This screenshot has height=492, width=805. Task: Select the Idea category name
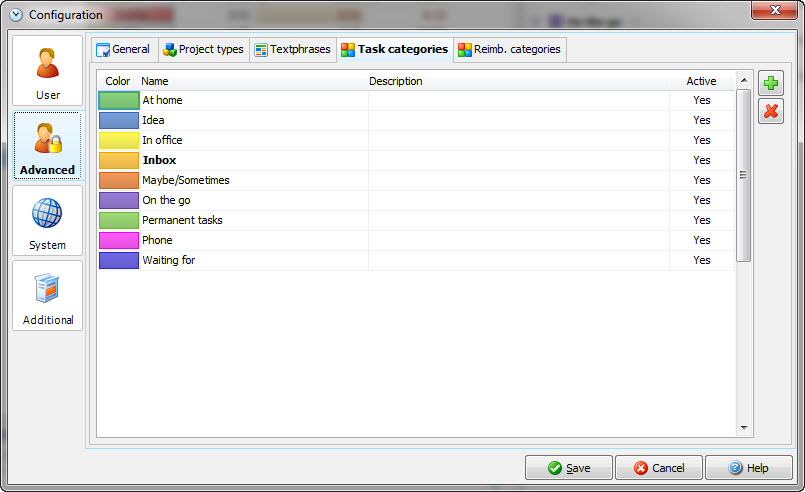point(153,120)
